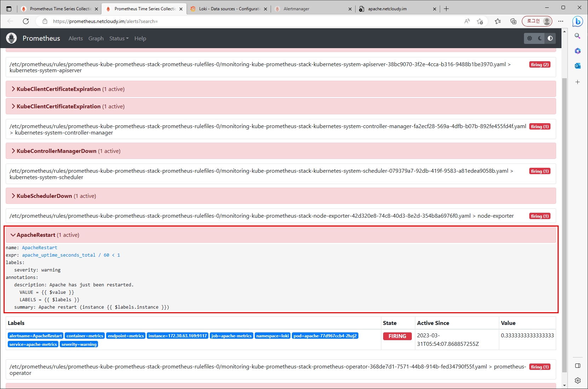Image resolution: width=588 pixels, height=389 pixels.
Task: Click the browser back arrow
Action: pyautogui.click(x=10, y=21)
